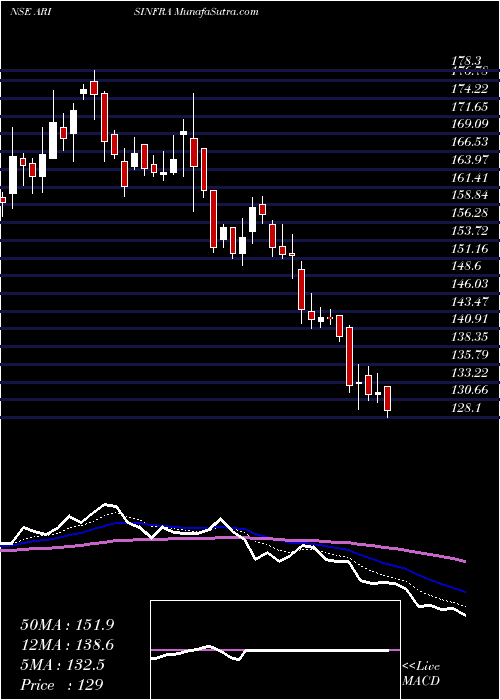Click the 12MA : 138.6 readout
The height and width of the screenshot is (700, 500).
pyautogui.click(x=67, y=645)
